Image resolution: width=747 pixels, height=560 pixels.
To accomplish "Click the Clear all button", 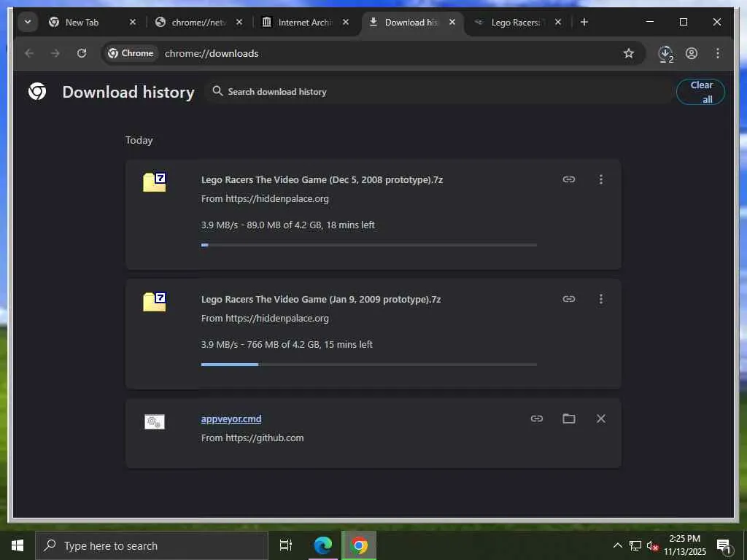I will [701, 92].
